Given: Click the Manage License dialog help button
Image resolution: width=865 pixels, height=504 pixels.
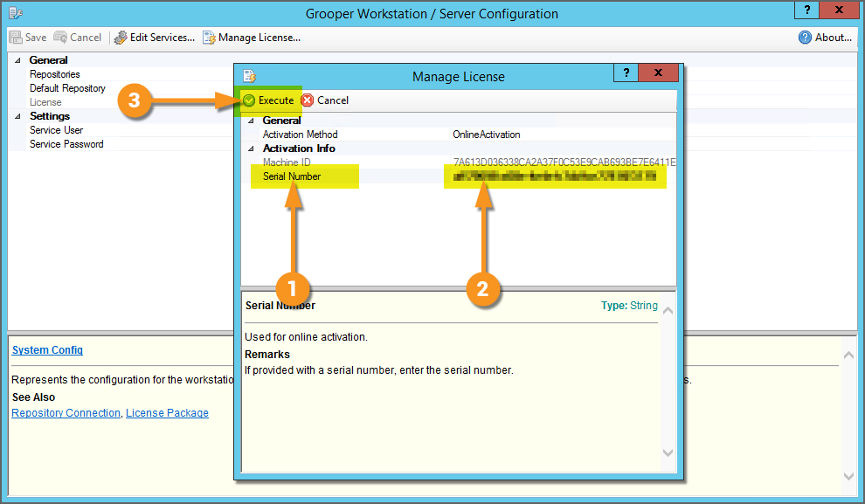Looking at the screenshot, I should point(626,72).
